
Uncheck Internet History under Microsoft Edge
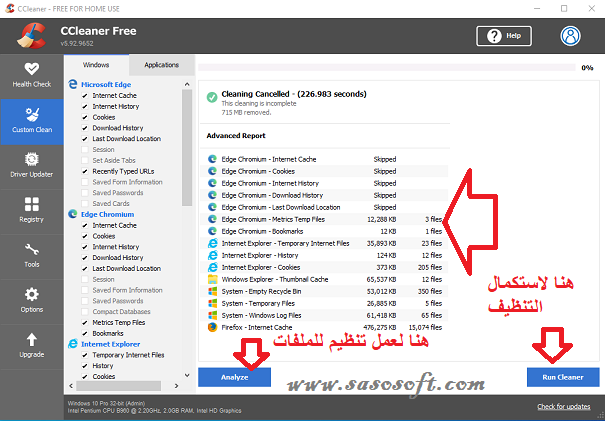(85, 107)
